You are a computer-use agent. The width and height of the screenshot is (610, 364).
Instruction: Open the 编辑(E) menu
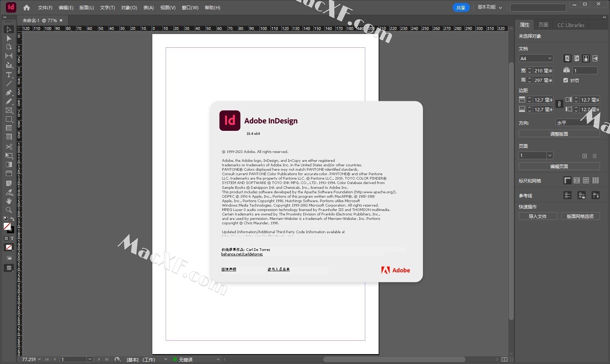click(x=66, y=7)
